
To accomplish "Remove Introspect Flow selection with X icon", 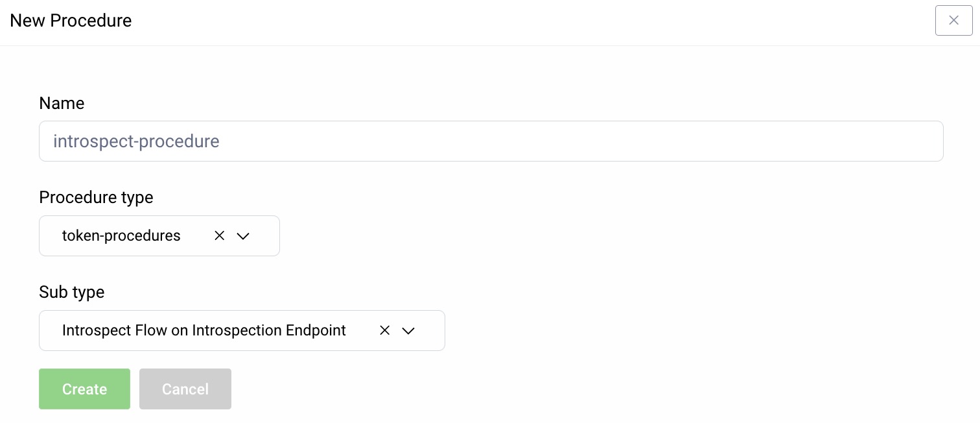I will point(384,331).
